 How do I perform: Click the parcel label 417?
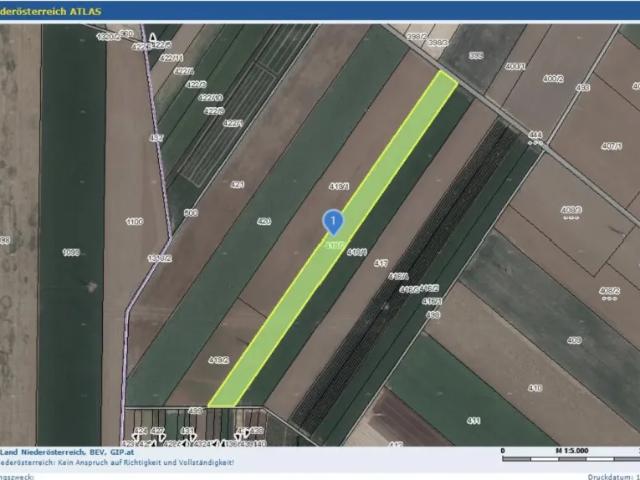pos(381,264)
